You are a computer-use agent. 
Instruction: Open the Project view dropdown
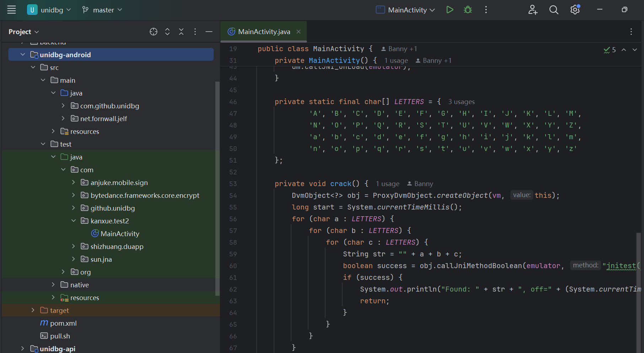click(23, 32)
